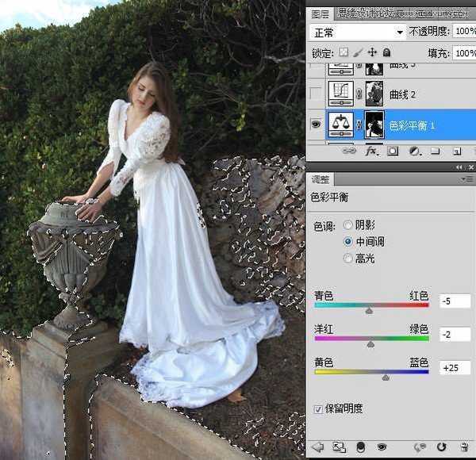Show the 曲线 2 layer
The height and width of the screenshot is (460, 476).
click(x=317, y=94)
